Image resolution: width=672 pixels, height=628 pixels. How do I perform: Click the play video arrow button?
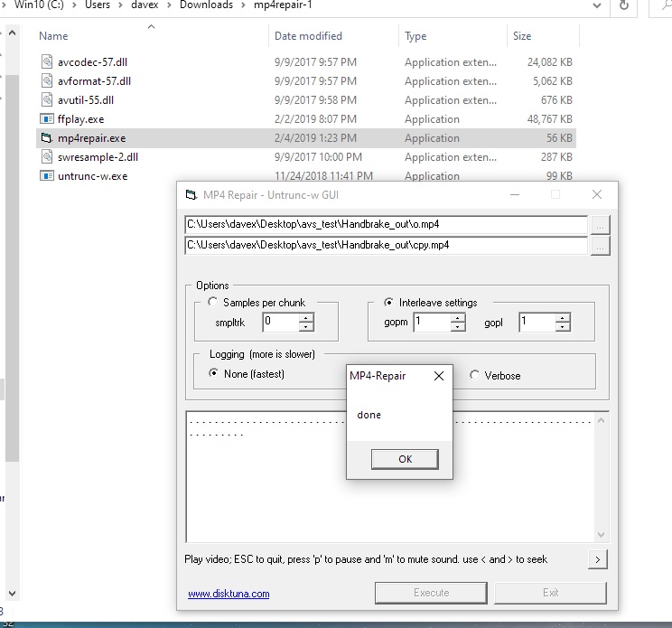pyautogui.click(x=597, y=559)
